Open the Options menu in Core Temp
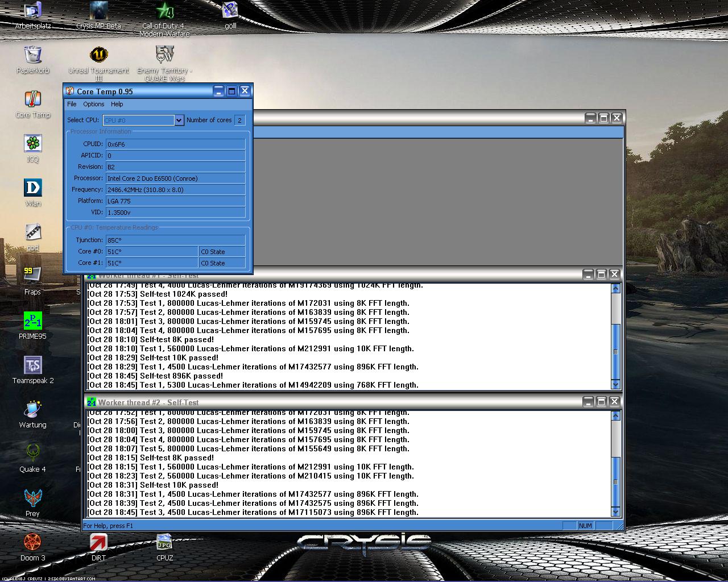 coord(94,104)
